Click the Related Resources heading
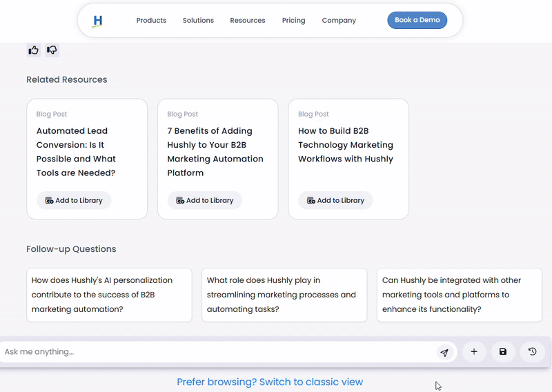552x392 pixels. coord(66,79)
